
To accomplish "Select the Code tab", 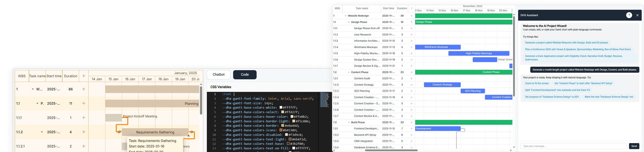I will tap(245, 75).
